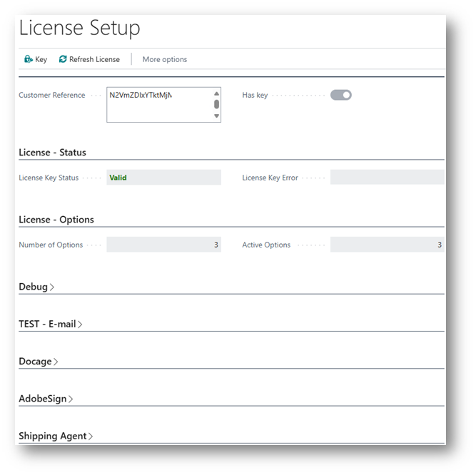This screenshot has height=475, width=476.
Task: Click the License Setup page title
Action: point(79,29)
